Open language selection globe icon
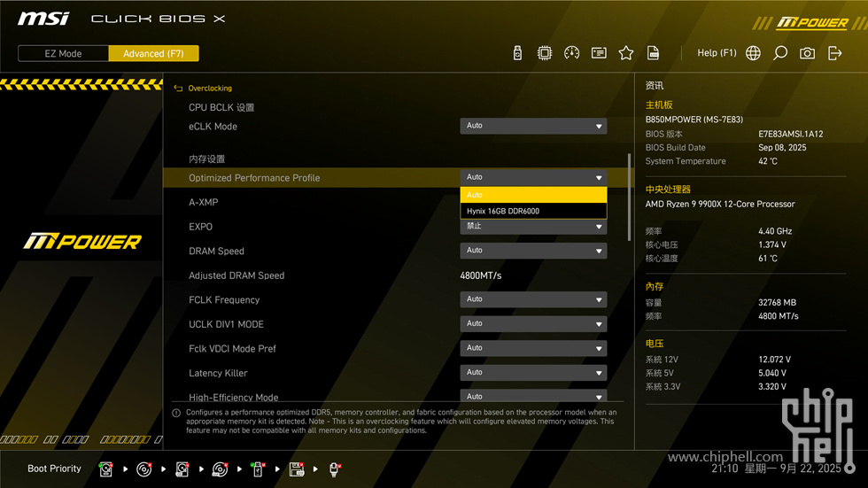 (753, 53)
